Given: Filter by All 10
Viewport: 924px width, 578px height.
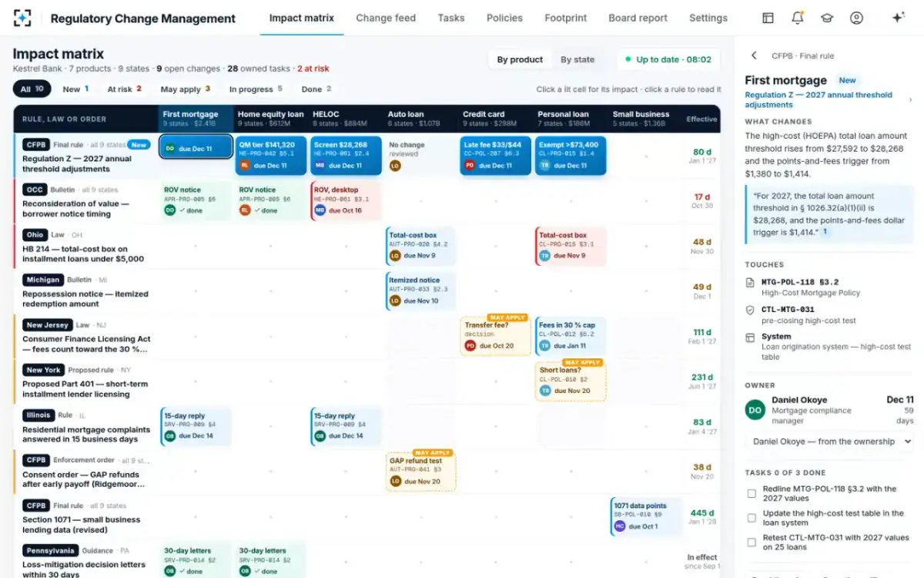Looking at the screenshot, I should [32, 89].
